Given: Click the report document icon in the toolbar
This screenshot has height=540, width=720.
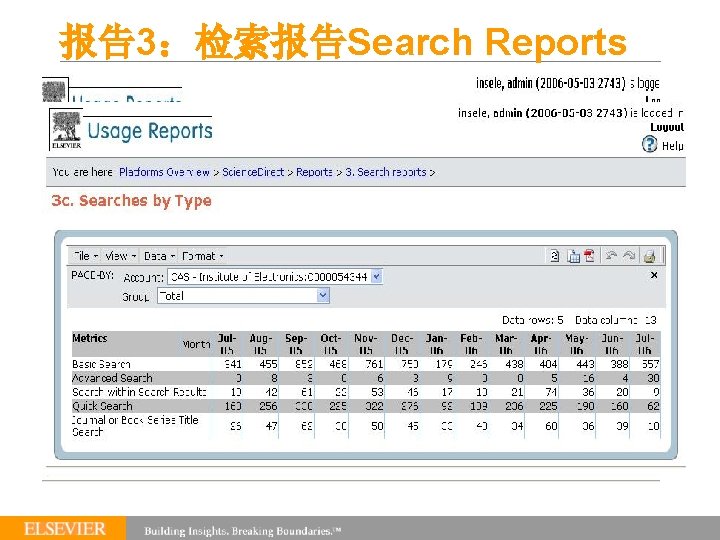Looking at the screenshot, I should tap(555, 256).
